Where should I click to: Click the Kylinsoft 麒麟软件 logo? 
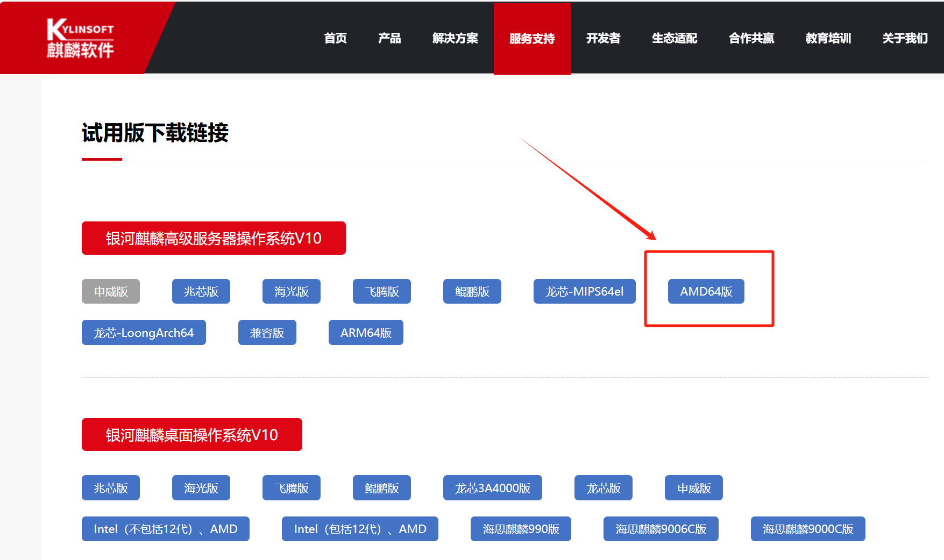coord(80,38)
